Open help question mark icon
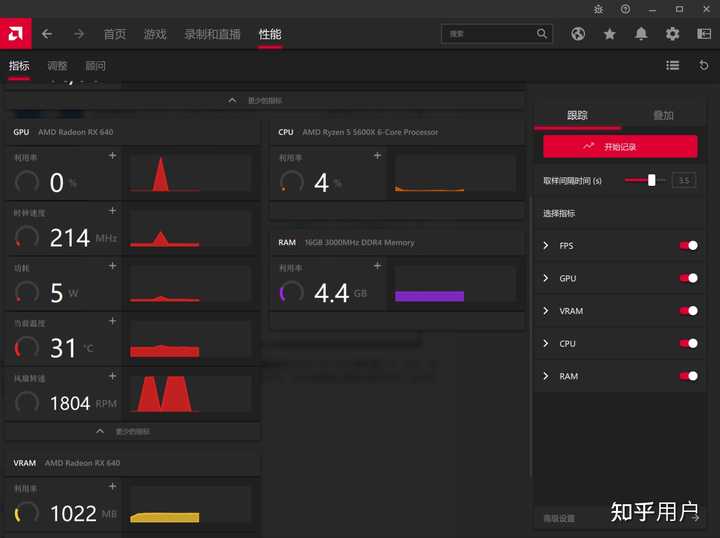This screenshot has width=720, height=538. pos(625,9)
